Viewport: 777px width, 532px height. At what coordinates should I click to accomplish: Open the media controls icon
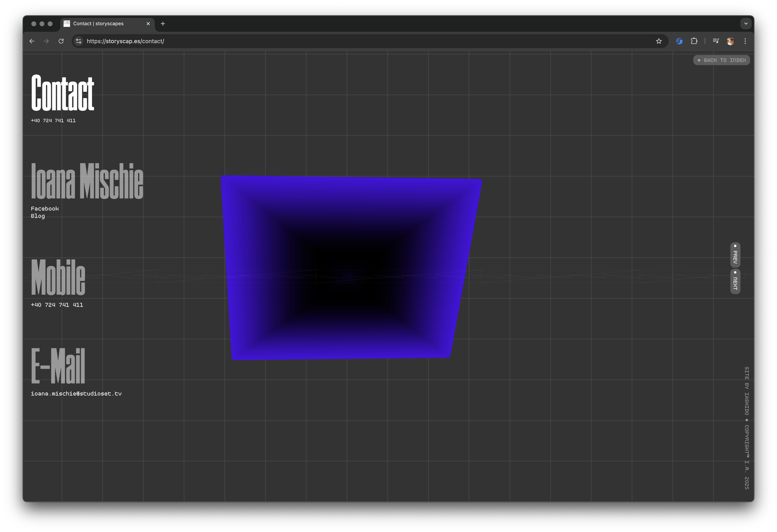(x=716, y=41)
